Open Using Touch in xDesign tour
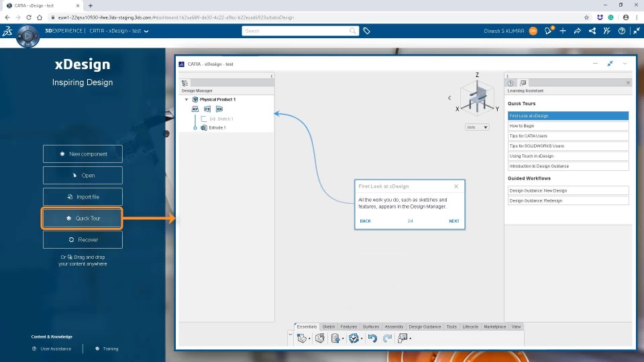This screenshot has width=644, height=362. [x=568, y=156]
